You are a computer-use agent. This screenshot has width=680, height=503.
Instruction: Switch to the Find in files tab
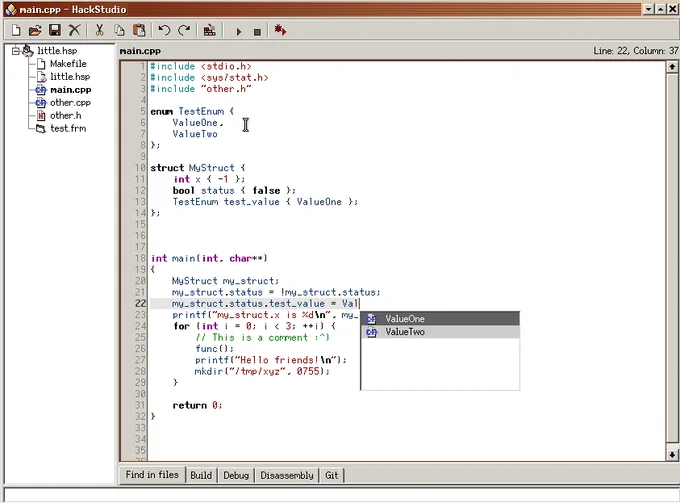click(152, 475)
